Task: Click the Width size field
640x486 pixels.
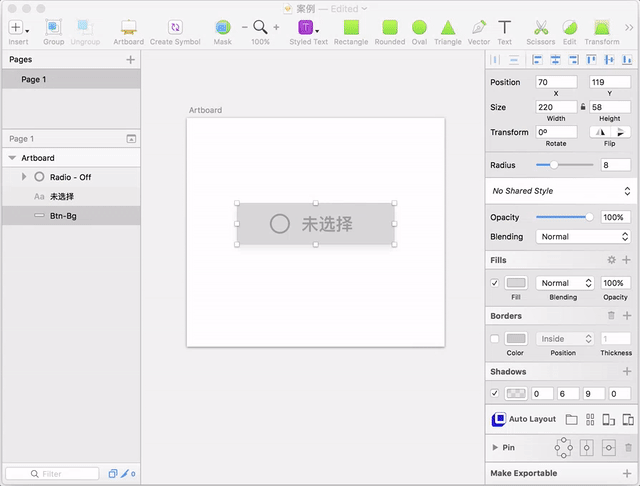Action: pyautogui.click(x=556, y=107)
